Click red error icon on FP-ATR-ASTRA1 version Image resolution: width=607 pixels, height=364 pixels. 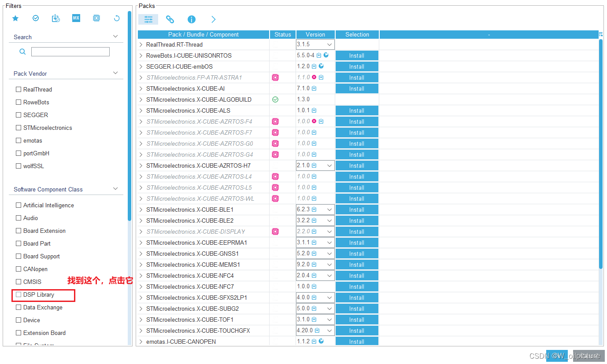(314, 77)
